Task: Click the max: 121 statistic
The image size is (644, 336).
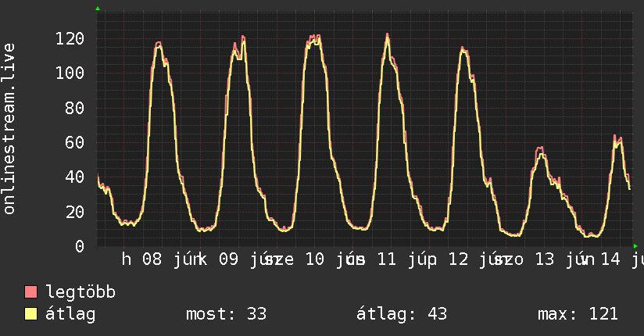Action: (578, 314)
